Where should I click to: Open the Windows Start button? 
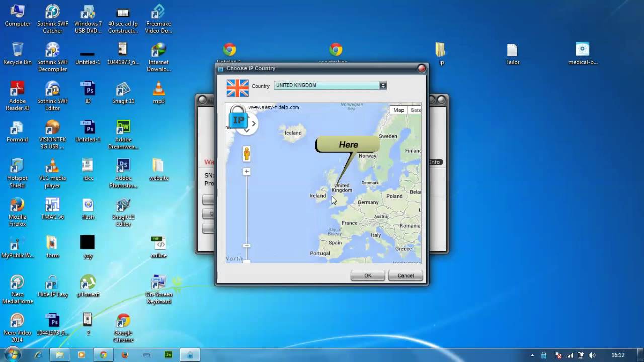(x=13, y=355)
